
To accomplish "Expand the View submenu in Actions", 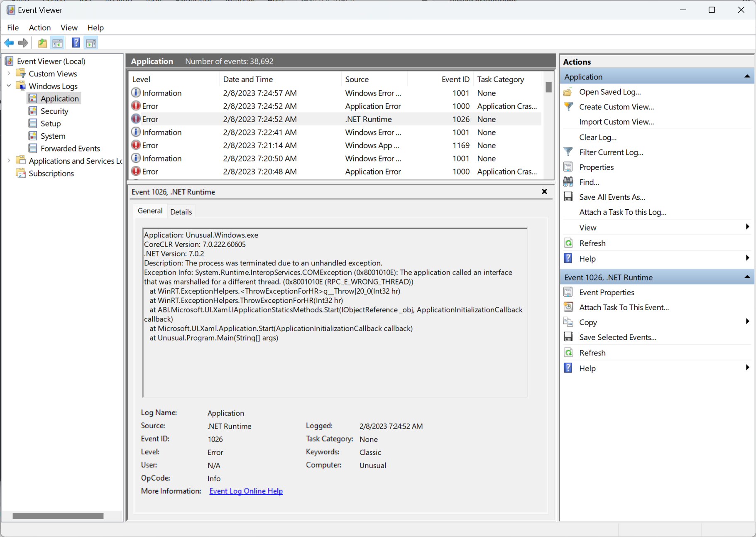I will pos(747,227).
